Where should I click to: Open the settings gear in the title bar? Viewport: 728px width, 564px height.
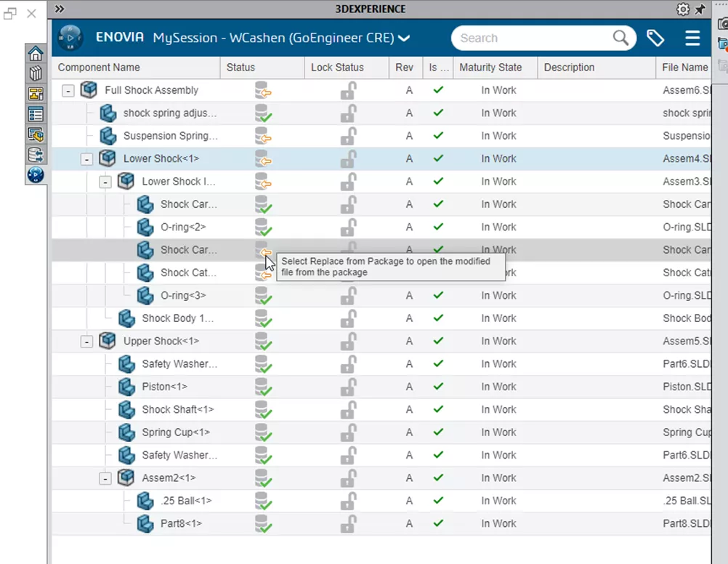click(682, 9)
